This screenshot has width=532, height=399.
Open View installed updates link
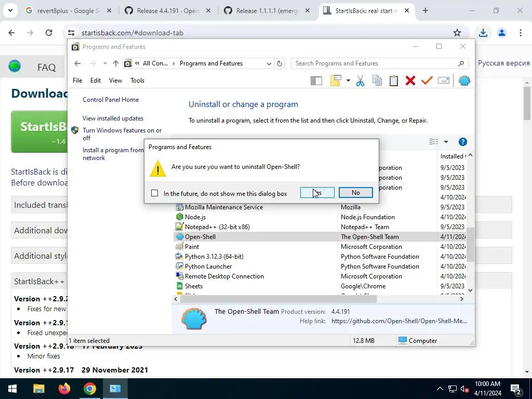(x=113, y=118)
